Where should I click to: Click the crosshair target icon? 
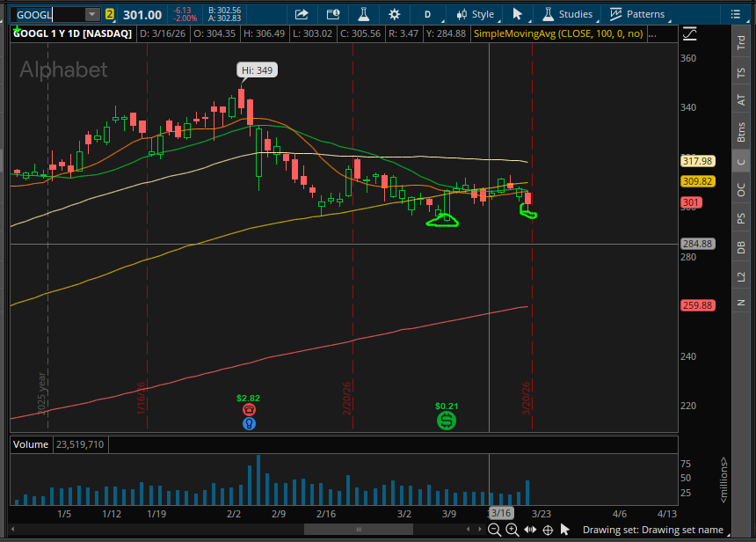click(x=548, y=530)
